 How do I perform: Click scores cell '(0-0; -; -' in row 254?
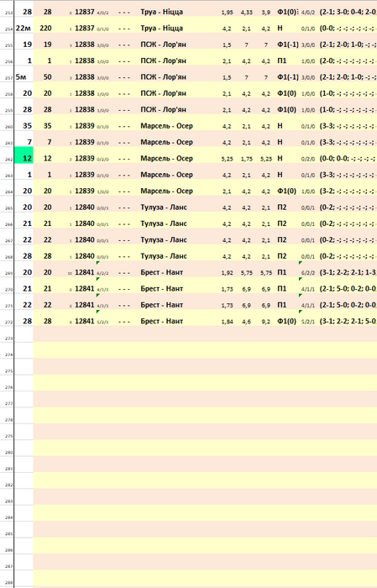click(x=348, y=28)
